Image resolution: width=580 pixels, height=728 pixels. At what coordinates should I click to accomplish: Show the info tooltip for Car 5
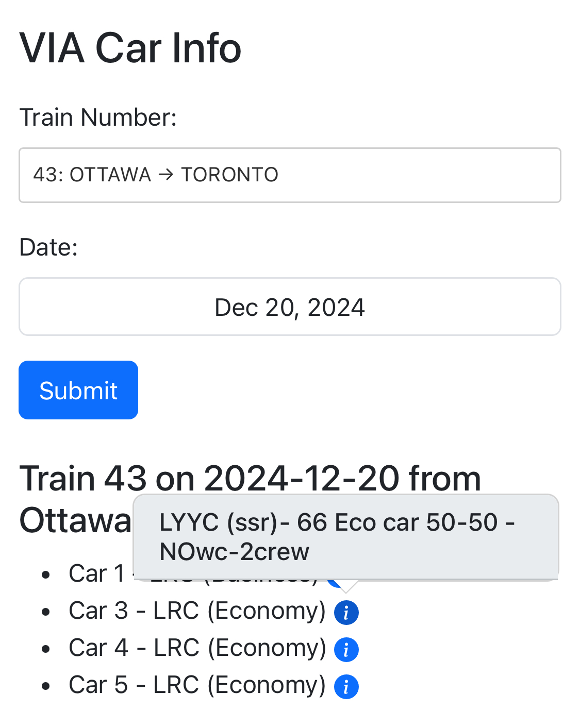(346, 687)
